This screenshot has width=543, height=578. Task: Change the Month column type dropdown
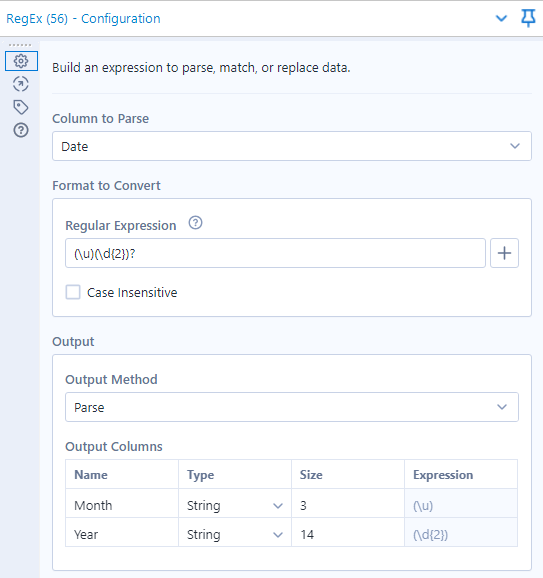click(x=235, y=505)
